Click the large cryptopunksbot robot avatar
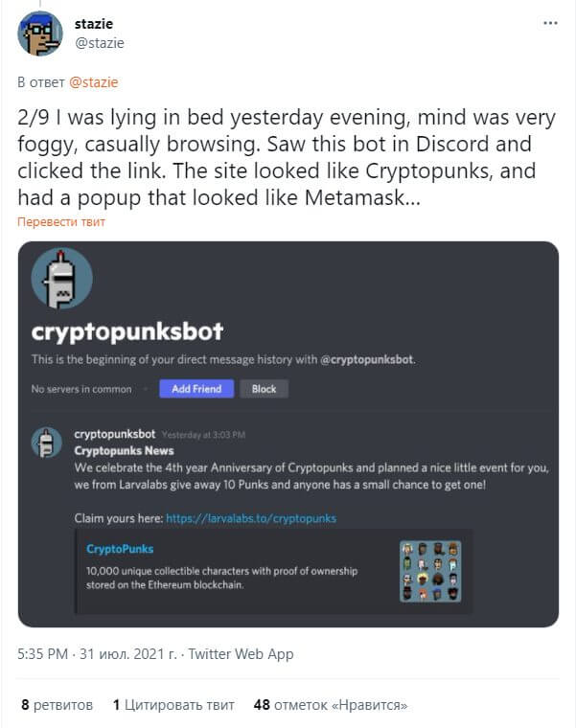Viewport: 576px width, 728px height. point(61,278)
